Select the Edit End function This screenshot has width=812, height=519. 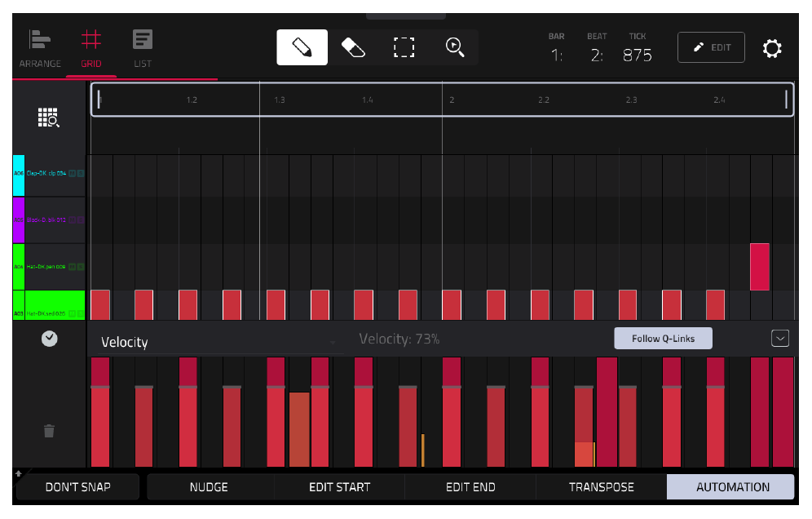click(470, 487)
